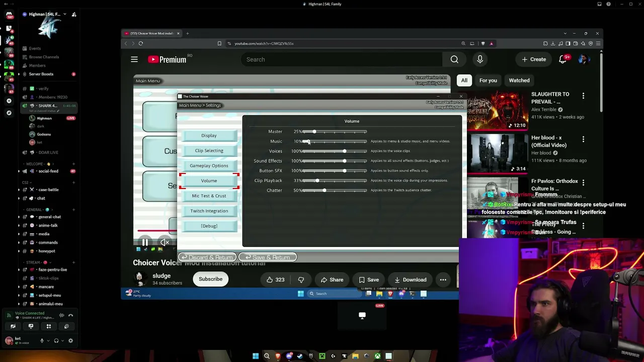Save the video to a playlist

pos(369,280)
